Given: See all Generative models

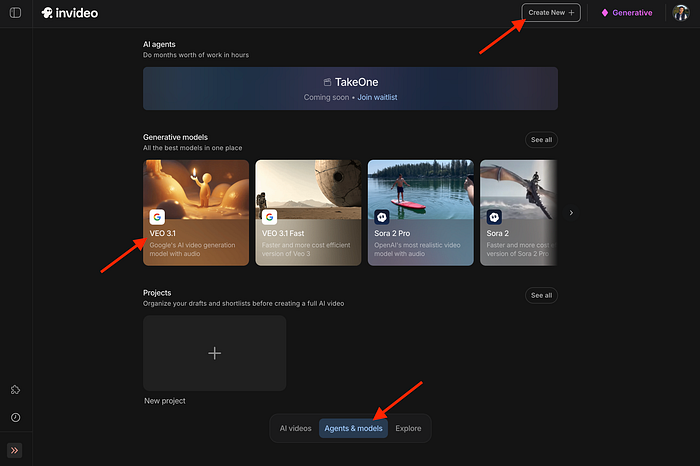Looking at the screenshot, I should (541, 140).
